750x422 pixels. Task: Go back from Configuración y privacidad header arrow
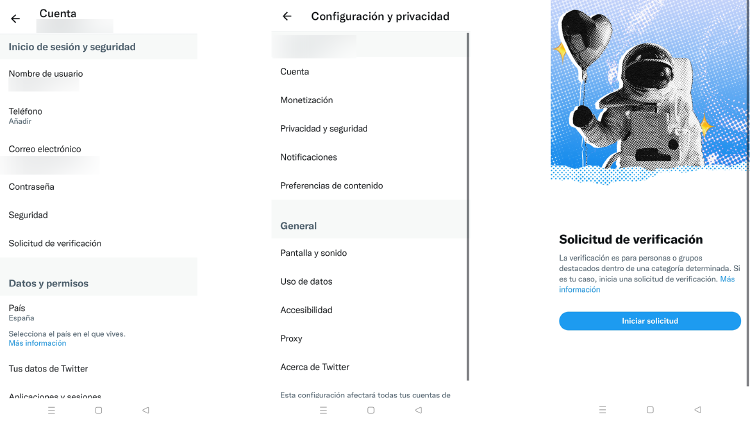(287, 16)
